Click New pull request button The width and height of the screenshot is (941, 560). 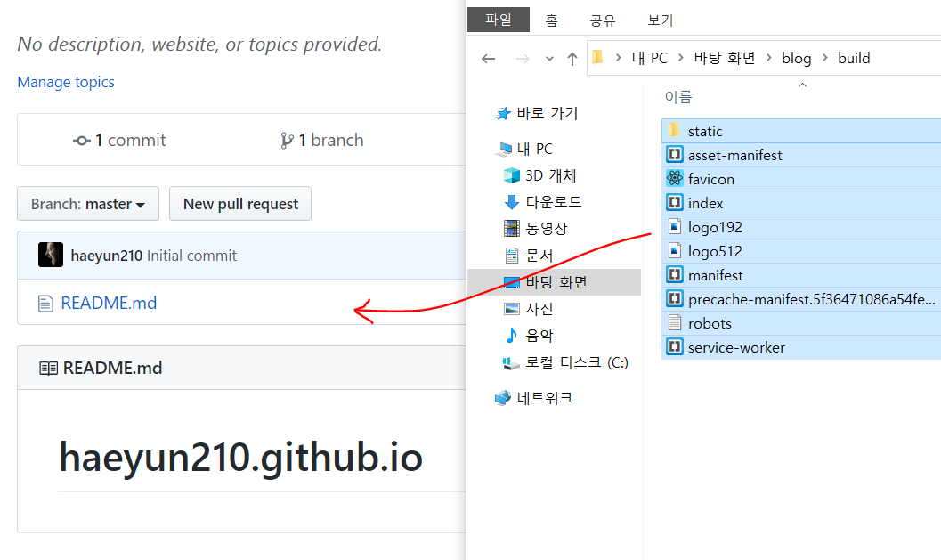pyautogui.click(x=240, y=204)
